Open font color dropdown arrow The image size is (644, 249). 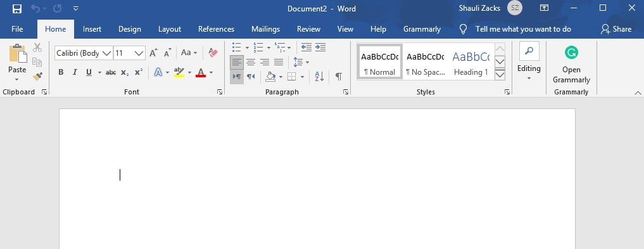pos(211,72)
